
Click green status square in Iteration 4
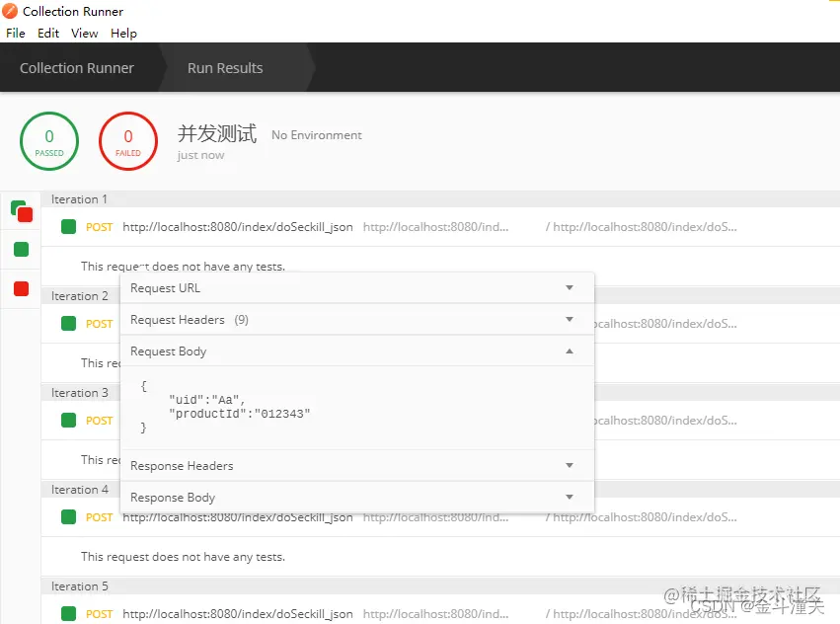pyautogui.click(x=68, y=516)
